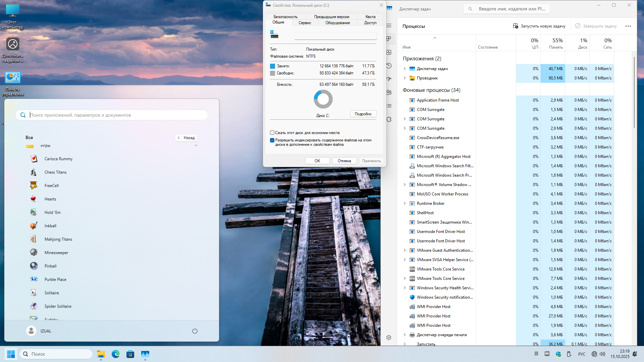The height and width of the screenshot is (362, 644).
Task: Open the Users page in Task Manager sidebar
Action: 389,93
